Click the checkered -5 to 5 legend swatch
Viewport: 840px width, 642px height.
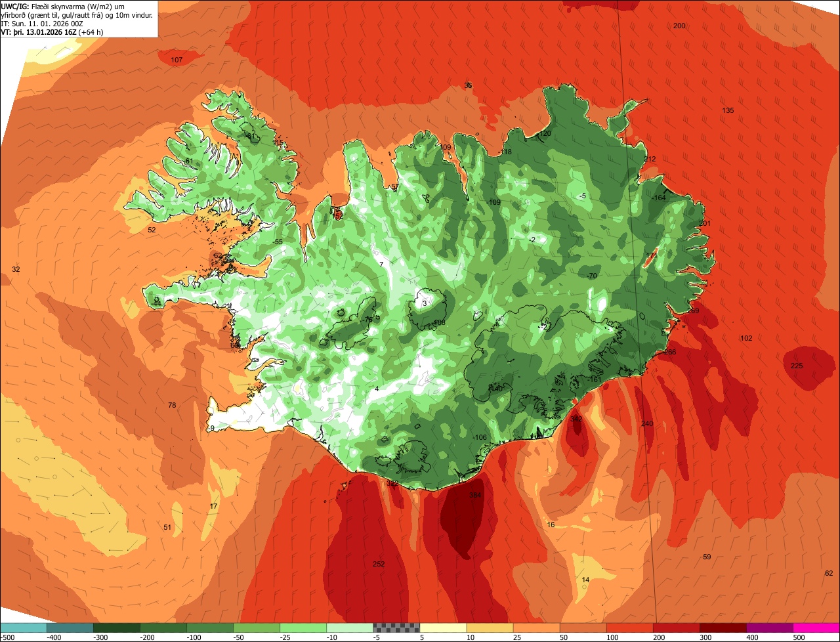click(396, 627)
